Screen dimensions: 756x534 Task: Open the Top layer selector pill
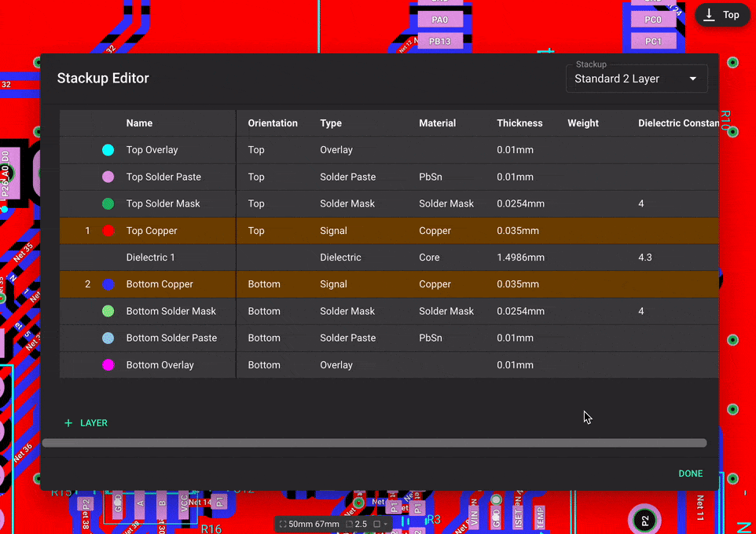(721, 14)
